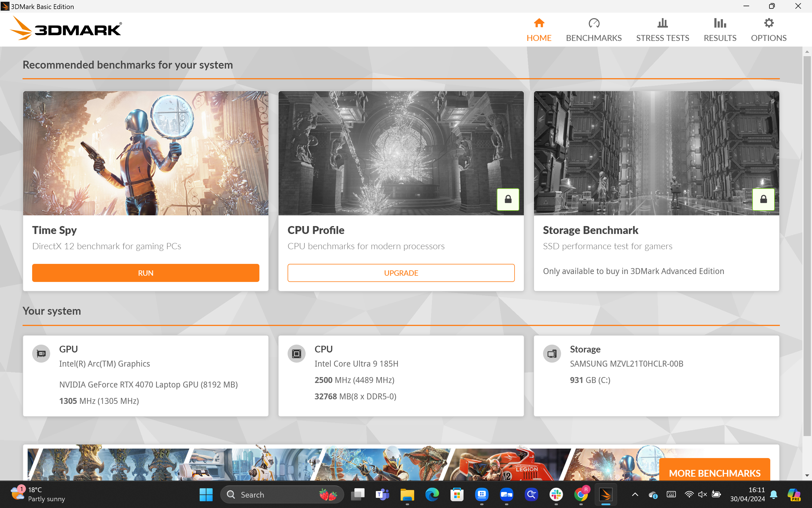This screenshot has height=508, width=812.
Task: Run the Time Spy benchmark
Action: 145,273
